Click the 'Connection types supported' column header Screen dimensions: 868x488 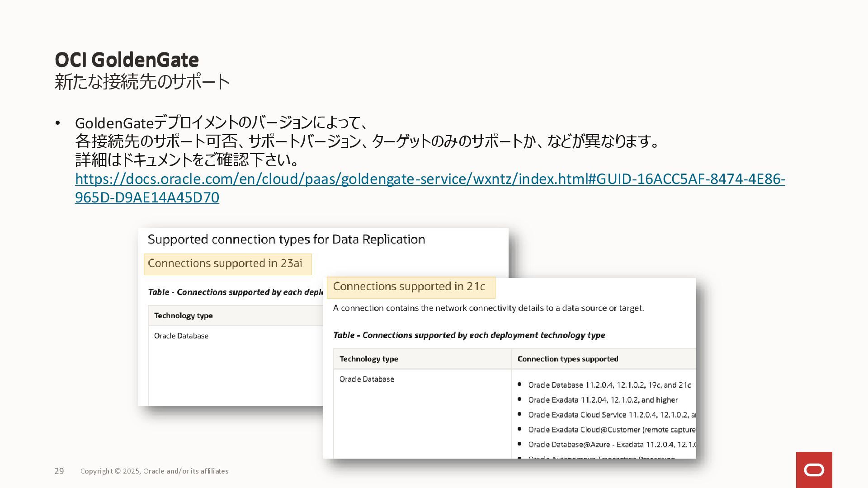(x=568, y=359)
